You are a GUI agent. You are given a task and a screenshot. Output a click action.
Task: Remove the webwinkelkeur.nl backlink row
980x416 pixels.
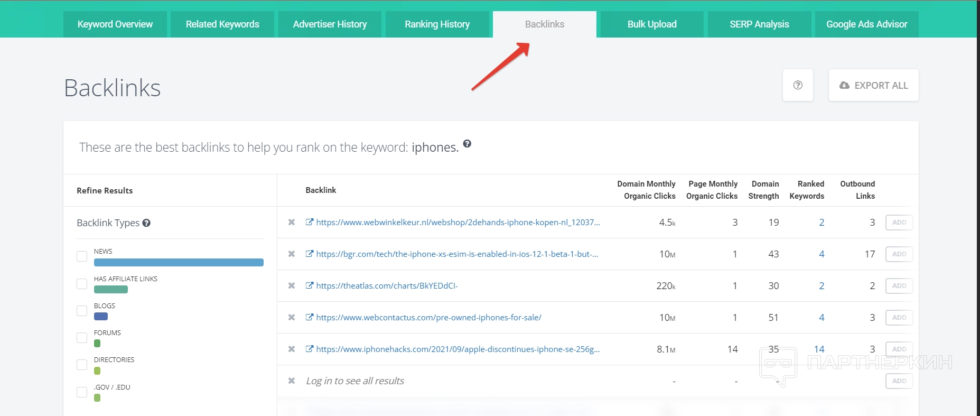(291, 223)
